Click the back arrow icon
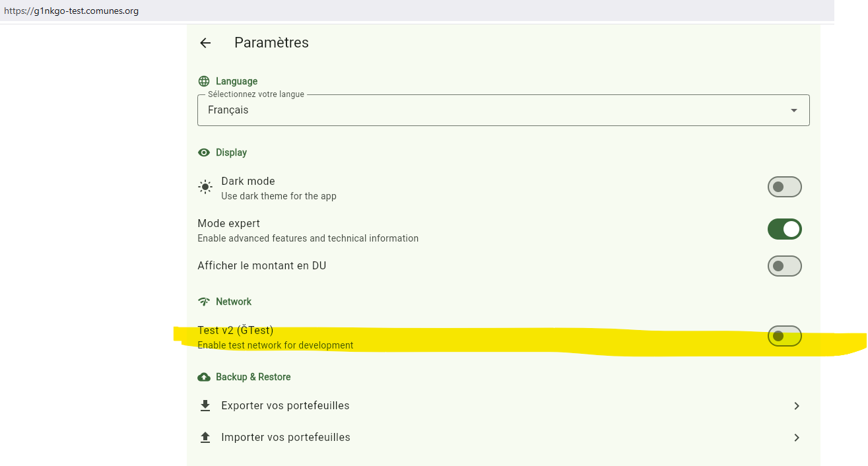This screenshot has width=868, height=466. click(205, 43)
